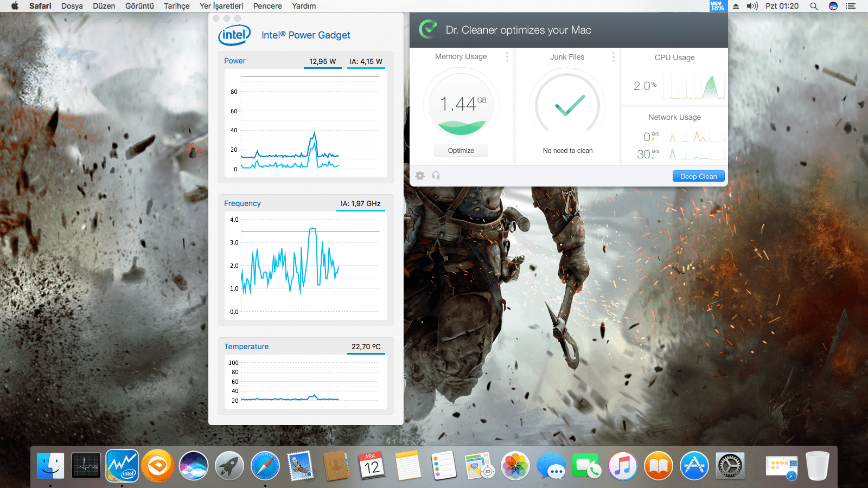Open Launchpad rocket icon in the Dock

pyautogui.click(x=229, y=466)
